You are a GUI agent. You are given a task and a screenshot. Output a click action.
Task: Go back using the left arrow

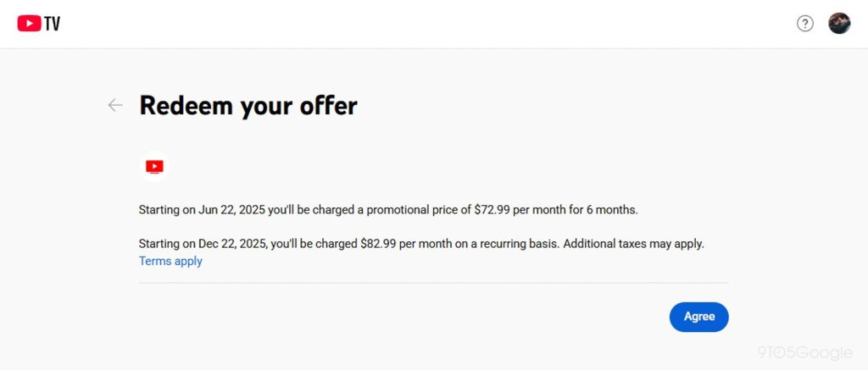tap(115, 105)
